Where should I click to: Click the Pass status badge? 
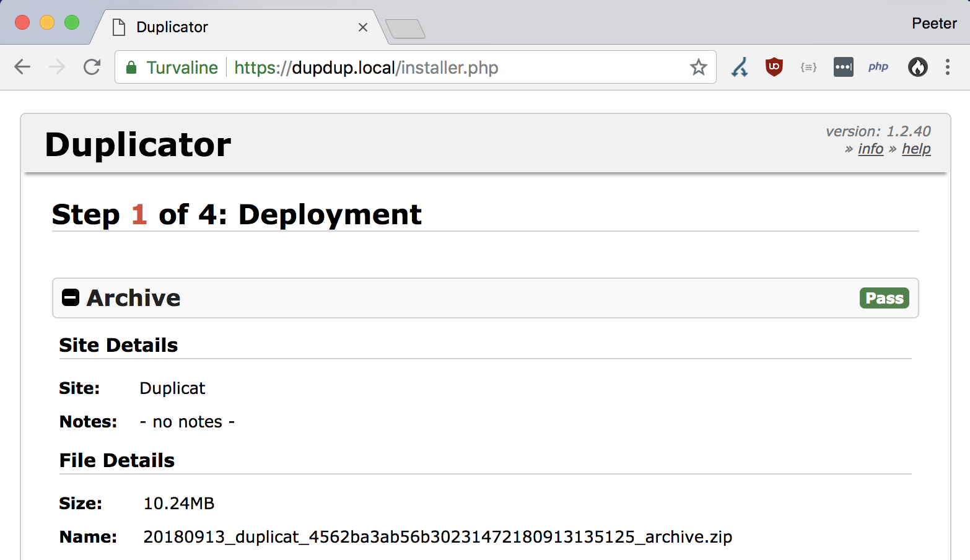(x=884, y=298)
